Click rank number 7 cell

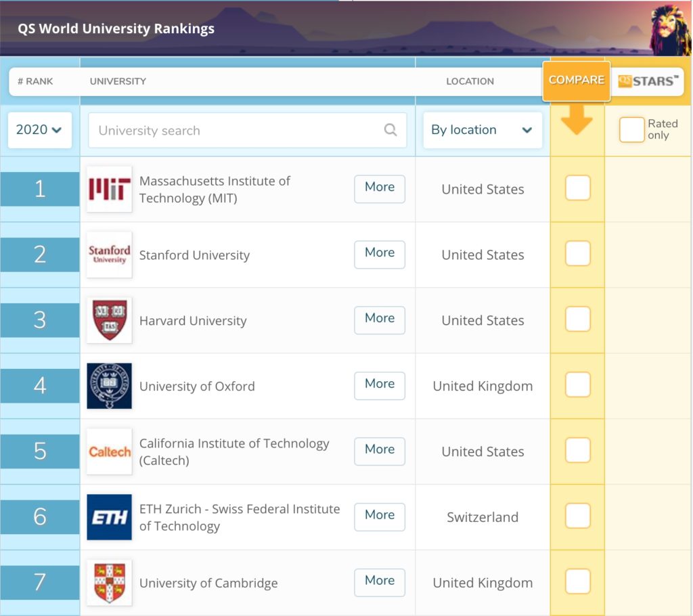(40, 582)
